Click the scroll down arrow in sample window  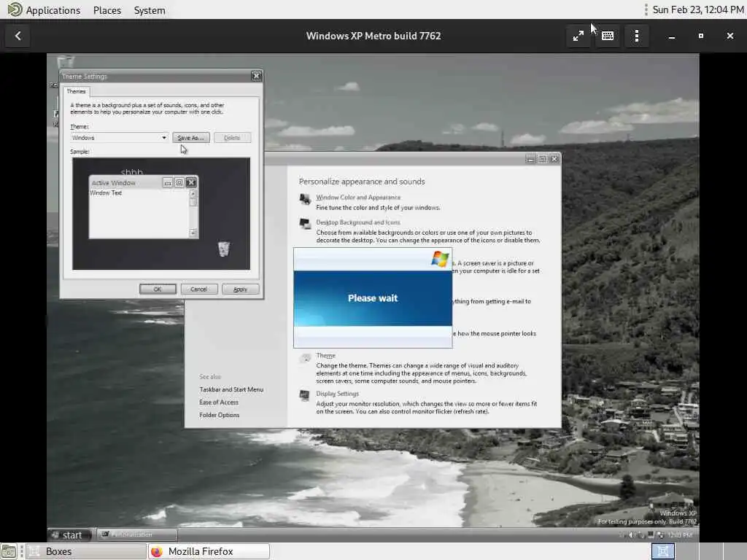coord(193,233)
